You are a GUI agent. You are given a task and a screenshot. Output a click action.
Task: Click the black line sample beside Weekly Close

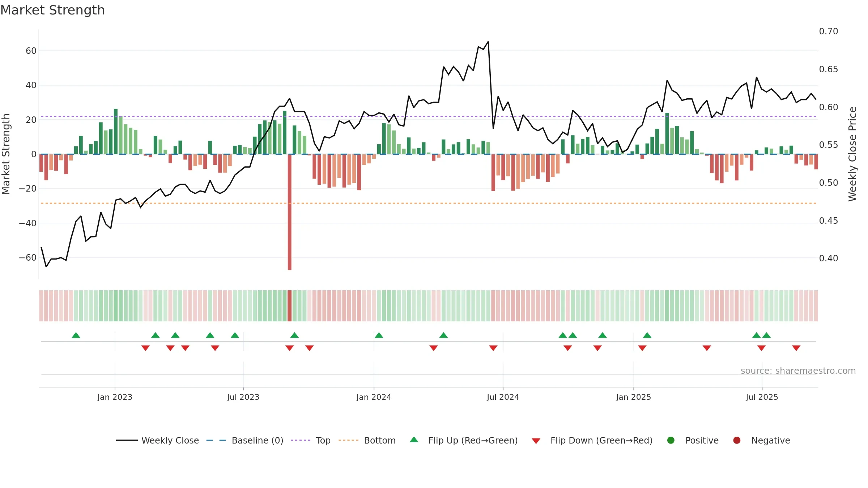(x=127, y=440)
